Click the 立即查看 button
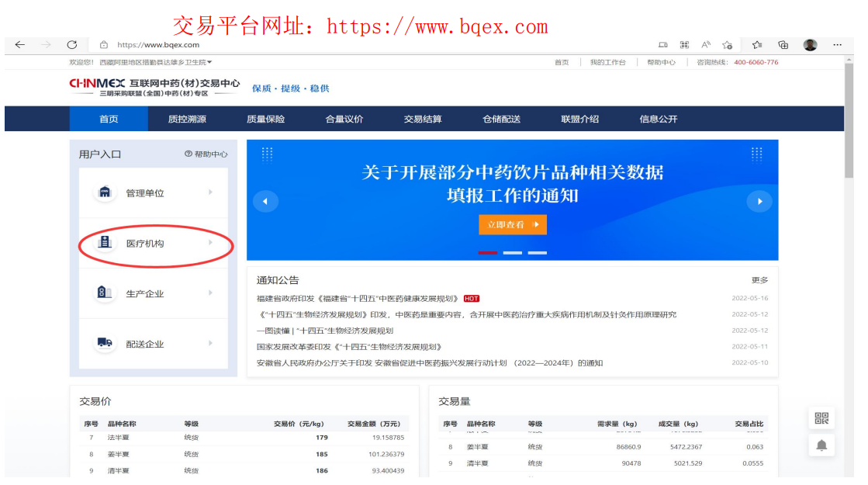This screenshot has height=485, width=868. (513, 225)
